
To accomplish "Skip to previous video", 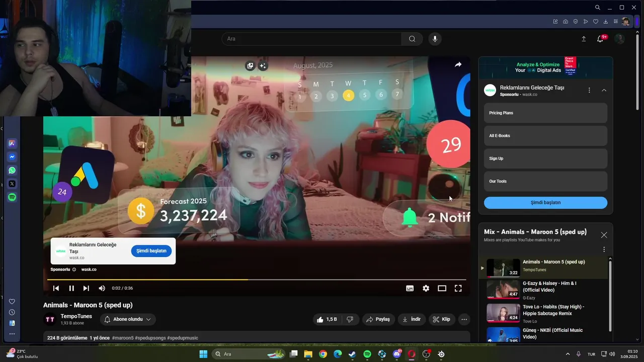I will pyautogui.click(x=56, y=288).
